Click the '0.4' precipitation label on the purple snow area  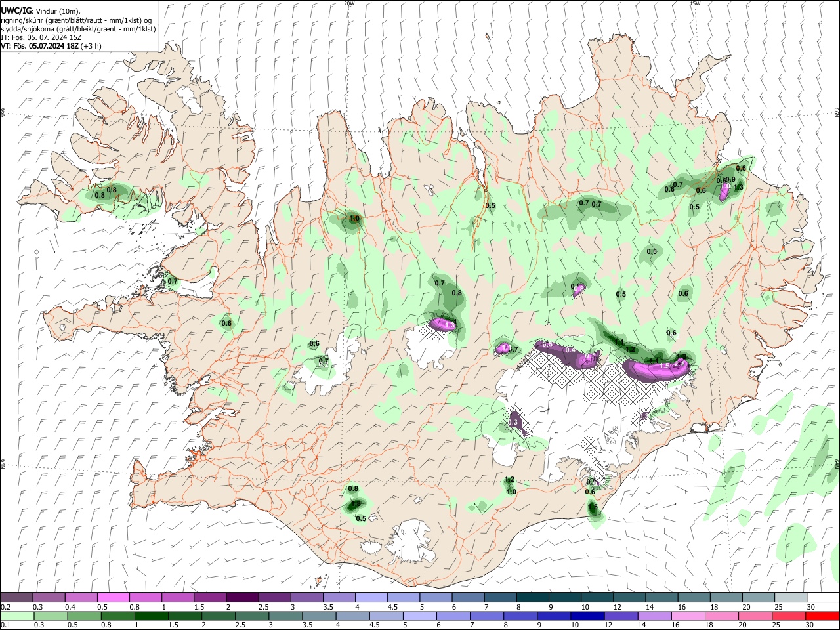coord(570,350)
